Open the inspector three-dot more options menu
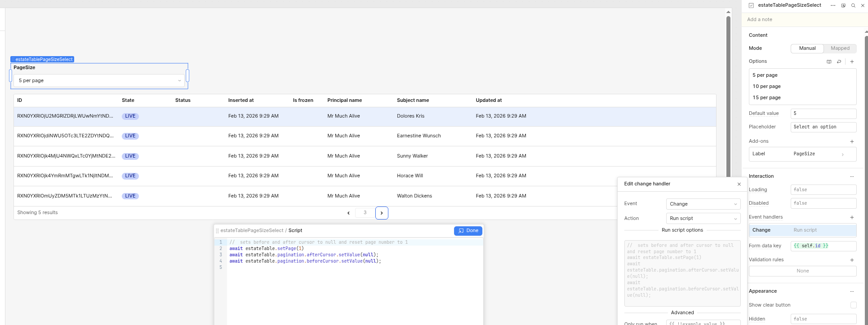Image resolution: width=868 pixels, height=325 pixels. tap(833, 5)
